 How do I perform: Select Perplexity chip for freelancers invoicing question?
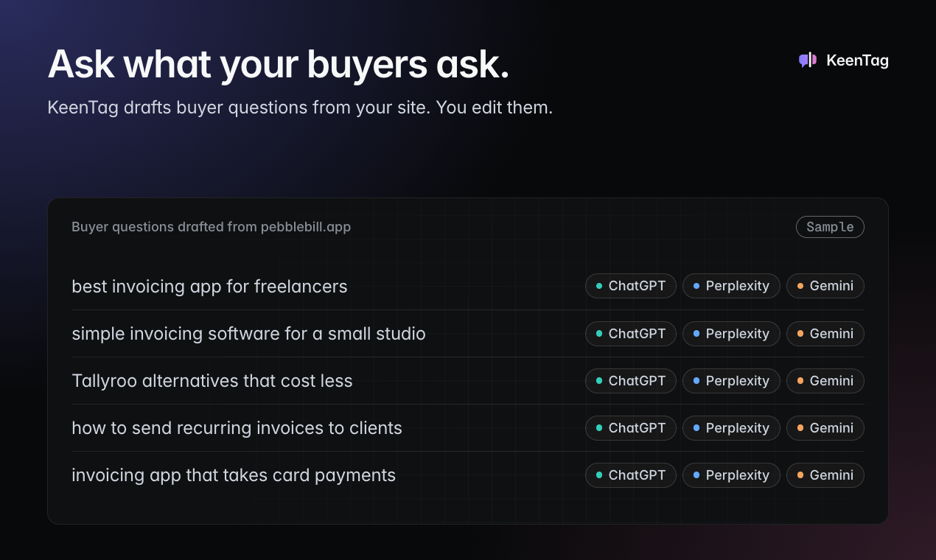click(x=731, y=286)
